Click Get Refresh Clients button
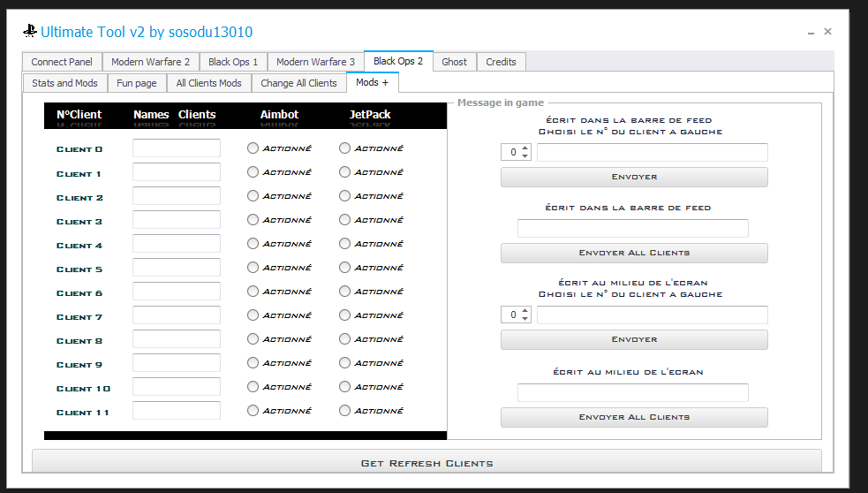The width and height of the screenshot is (868, 493). (426, 461)
